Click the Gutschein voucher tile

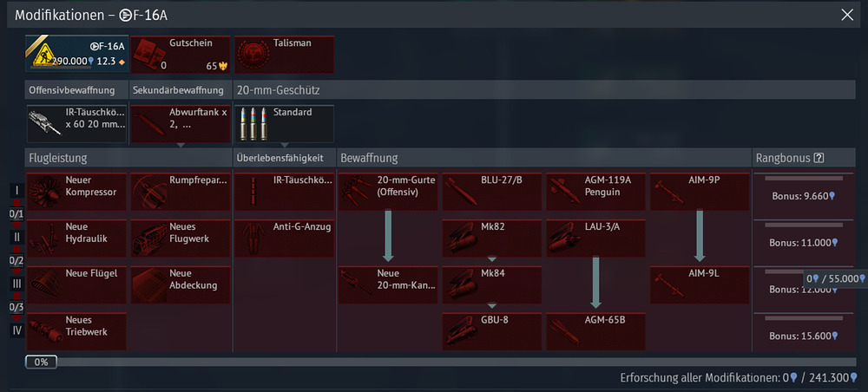[x=180, y=55]
